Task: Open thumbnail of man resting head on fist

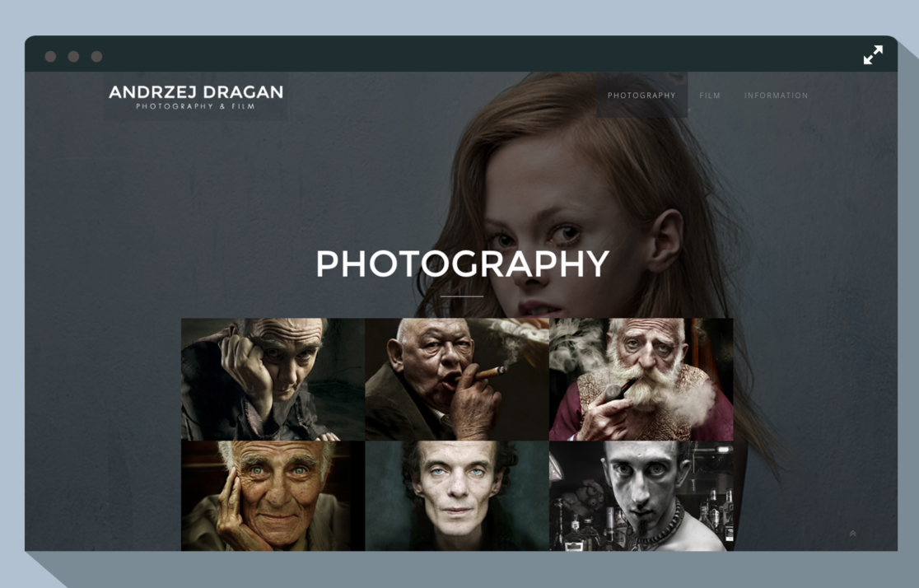Action: point(273,379)
